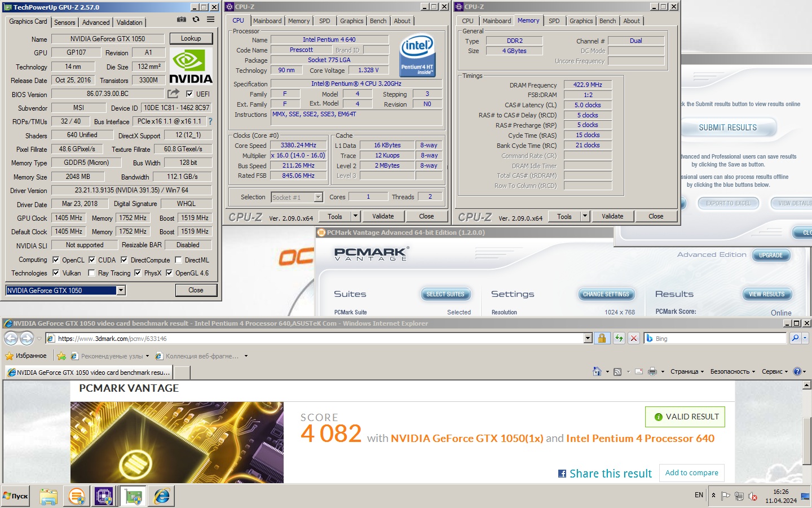812x508 pixels.
Task: Click Action Center flag tray icon
Action: tap(725, 496)
